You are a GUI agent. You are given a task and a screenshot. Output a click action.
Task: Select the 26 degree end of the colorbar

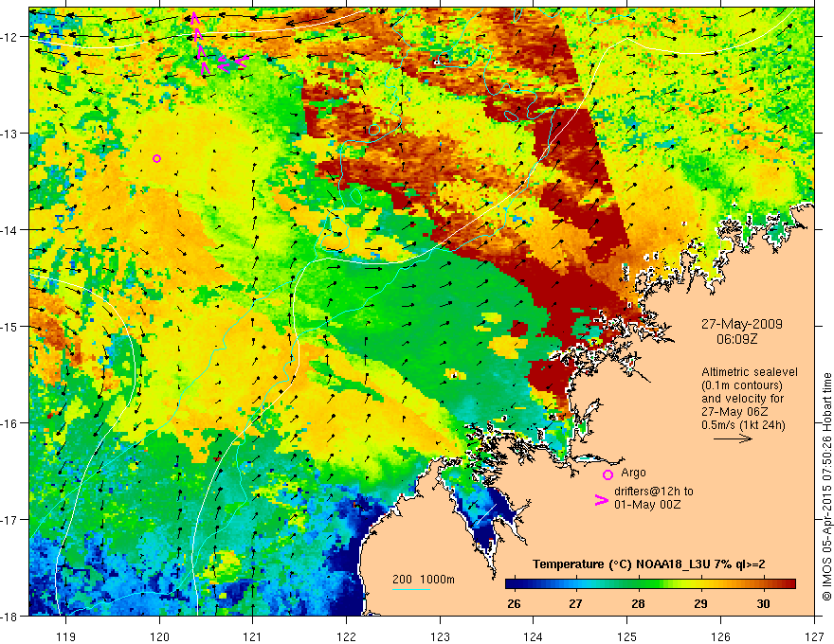(514, 603)
